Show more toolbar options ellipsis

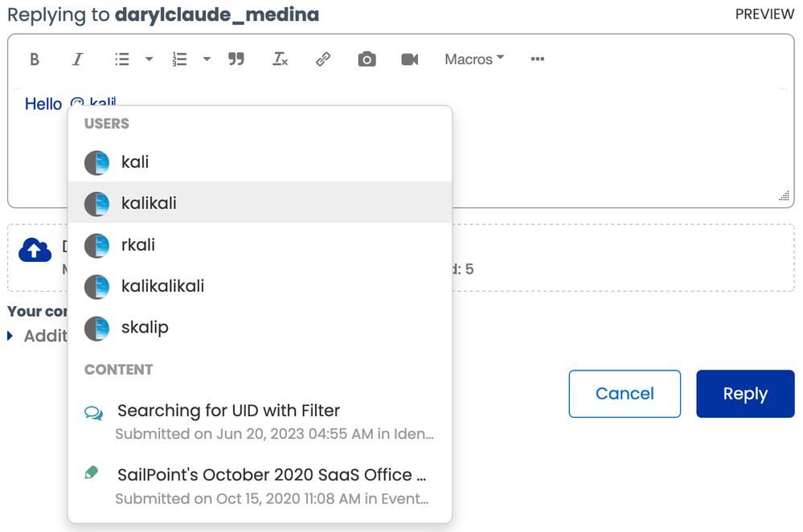pos(538,59)
